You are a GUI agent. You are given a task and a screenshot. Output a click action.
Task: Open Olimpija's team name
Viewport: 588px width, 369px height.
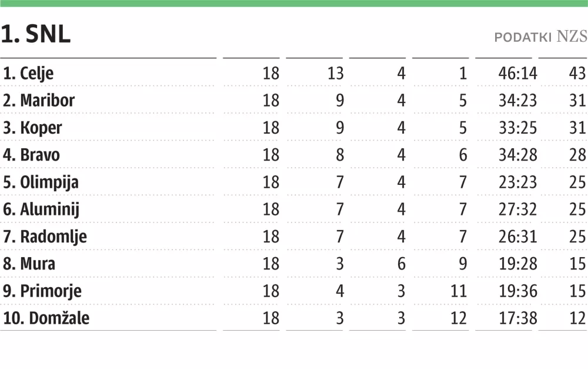[49, 182]
